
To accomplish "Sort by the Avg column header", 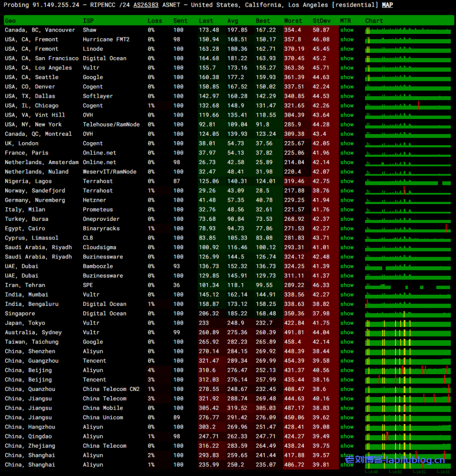I will coord(233,21).
